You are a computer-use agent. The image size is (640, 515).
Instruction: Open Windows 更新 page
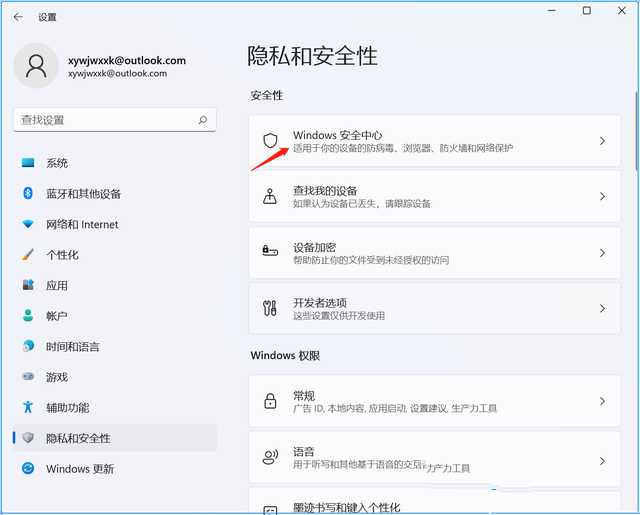tap(115, 468)
